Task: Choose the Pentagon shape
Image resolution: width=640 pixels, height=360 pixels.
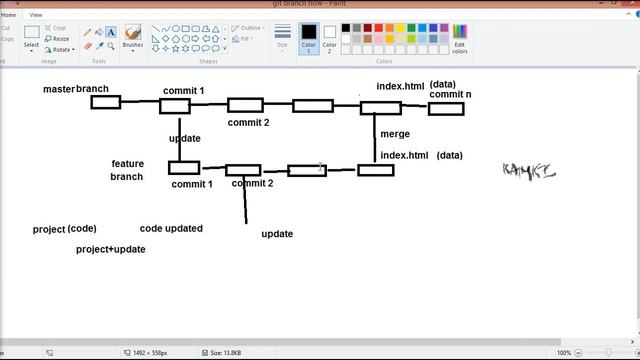Action: 176,39
